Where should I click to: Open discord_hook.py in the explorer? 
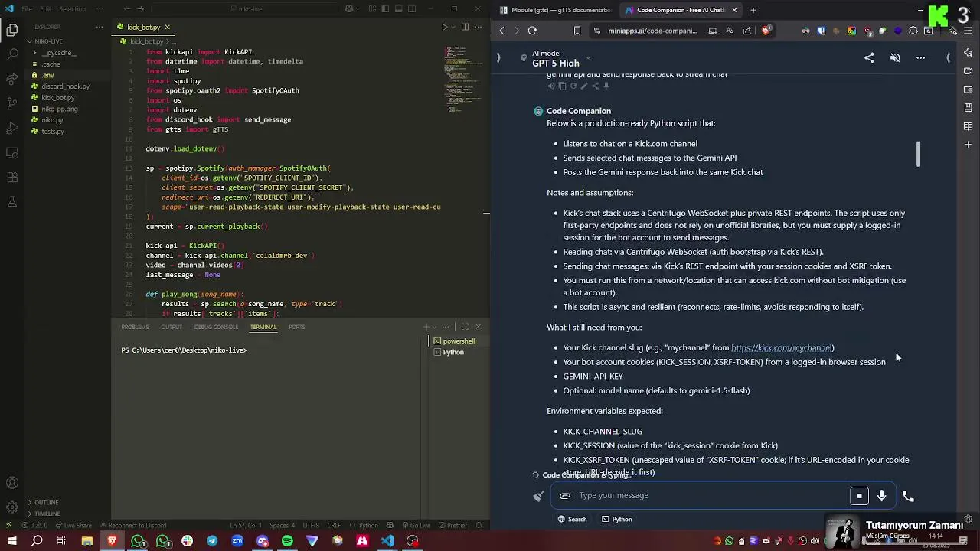click(65, 86)
